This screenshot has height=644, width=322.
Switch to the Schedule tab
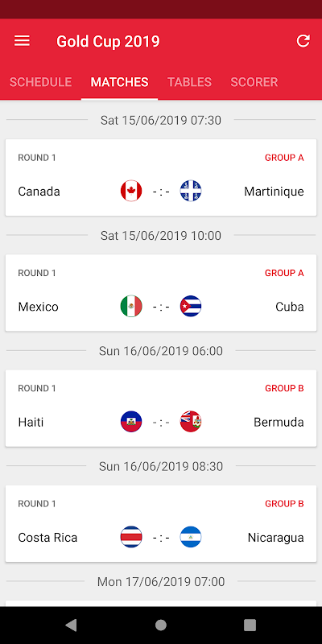coord(41,82)
